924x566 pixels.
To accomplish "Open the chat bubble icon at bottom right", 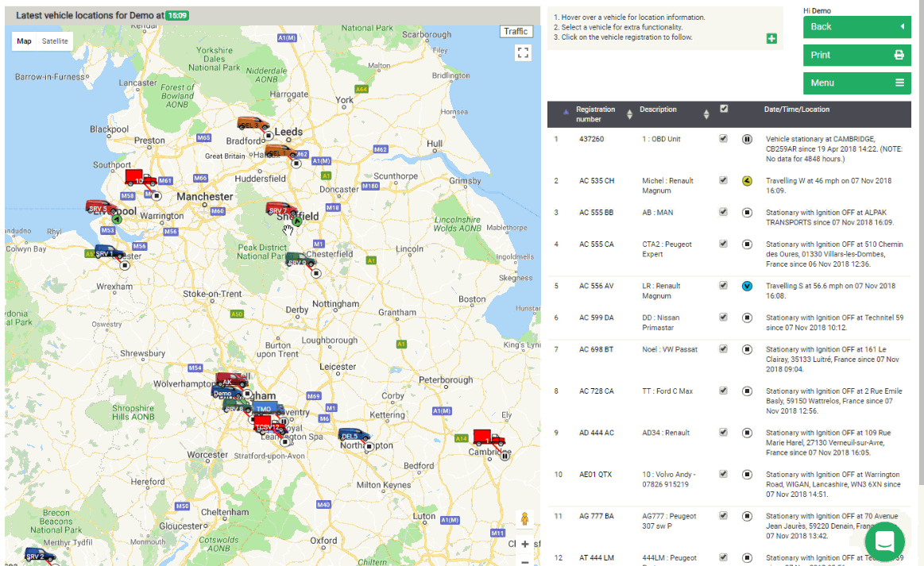I will [884, 541].
